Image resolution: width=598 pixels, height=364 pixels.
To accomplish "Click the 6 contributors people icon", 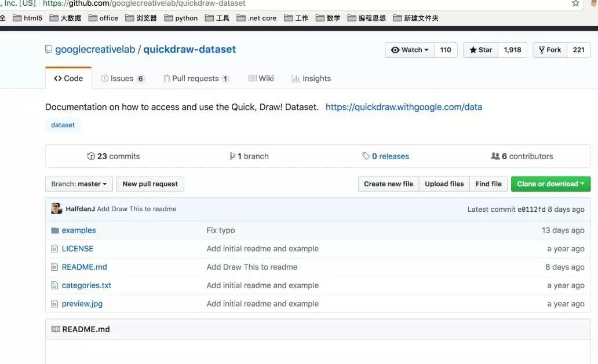I will [495, 156].
